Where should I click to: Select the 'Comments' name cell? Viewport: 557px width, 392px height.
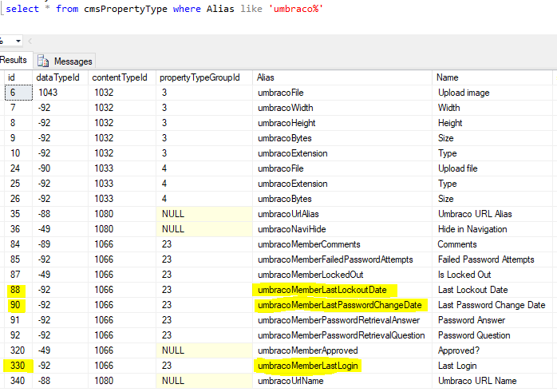click(492, 244)
